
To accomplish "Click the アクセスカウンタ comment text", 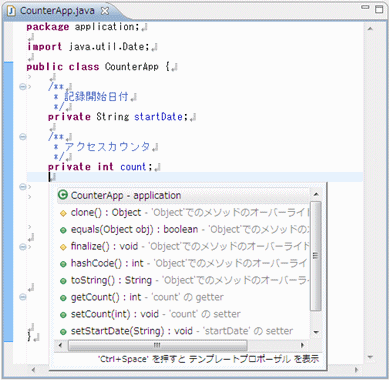I will tap(107, 147).
